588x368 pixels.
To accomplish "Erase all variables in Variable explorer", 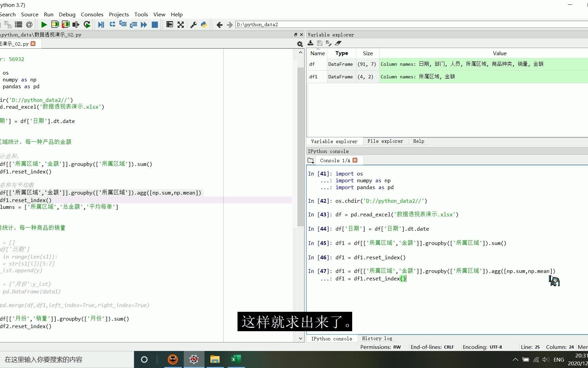I will click(338, 43).
